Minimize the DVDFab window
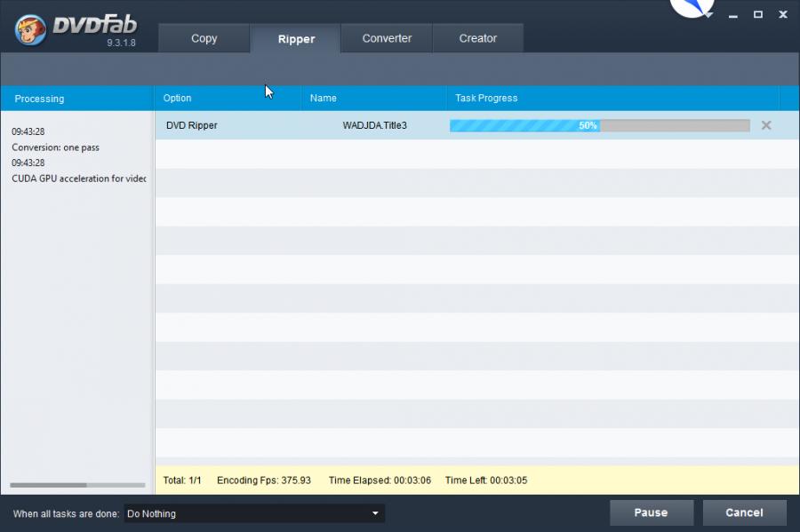 [x=733, y=15]
